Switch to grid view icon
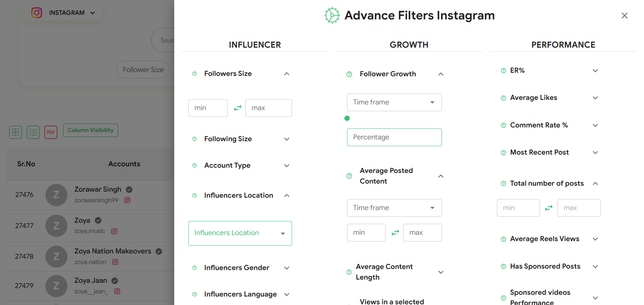 (x=16, y=132)
